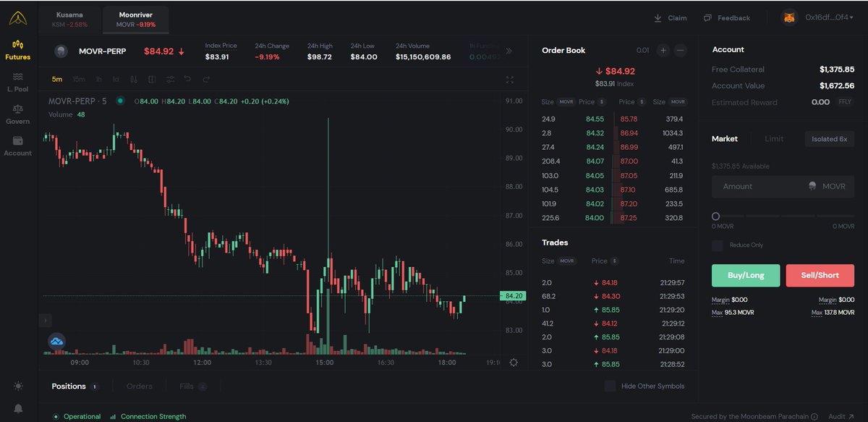Screen dimensions: 868x422
Task: Expand the chart to fullscreen
Action: 510,80
